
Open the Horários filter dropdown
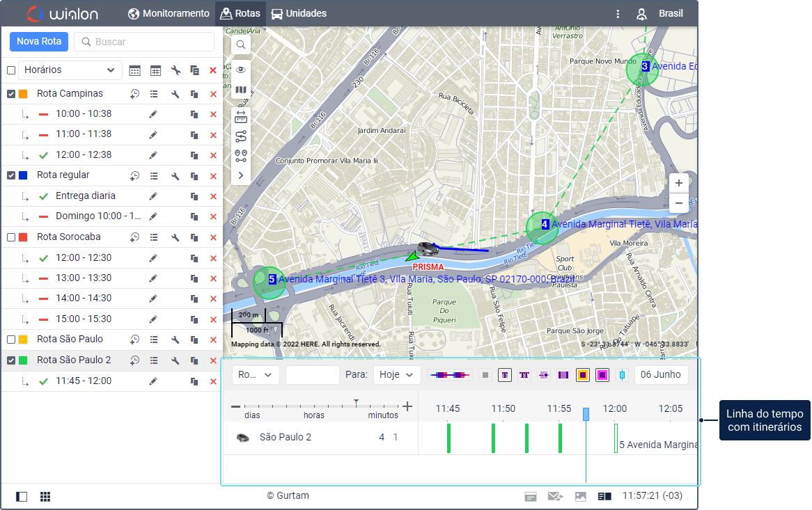tap(70, 70)
